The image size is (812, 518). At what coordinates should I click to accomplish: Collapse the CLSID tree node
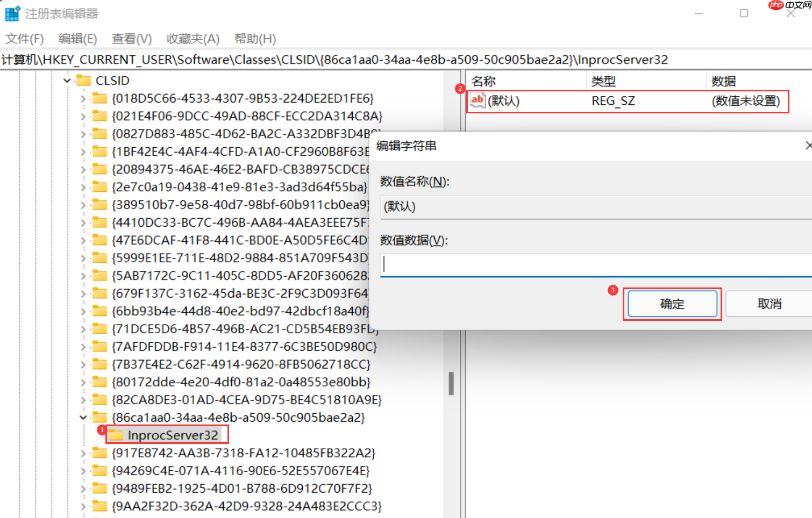(x=66, y=80)
